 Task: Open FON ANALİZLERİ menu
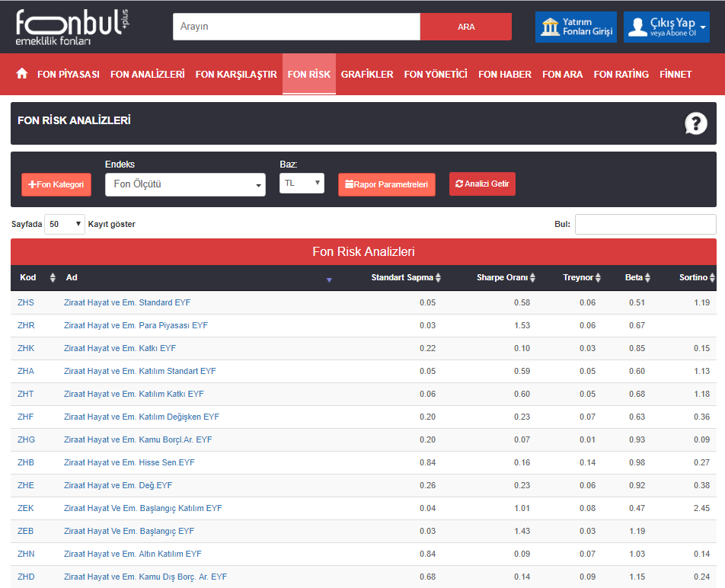(x=148, y=74)
